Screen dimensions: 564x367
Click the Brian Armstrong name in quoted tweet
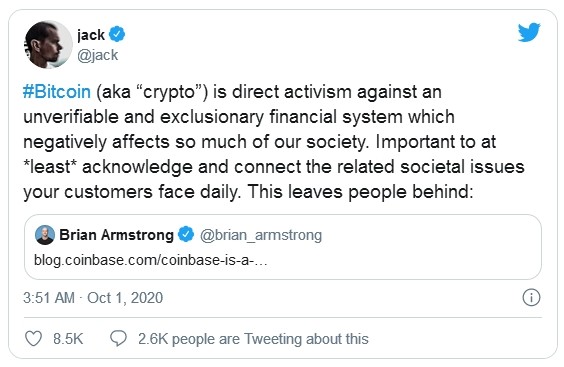(x=116, y=235)
